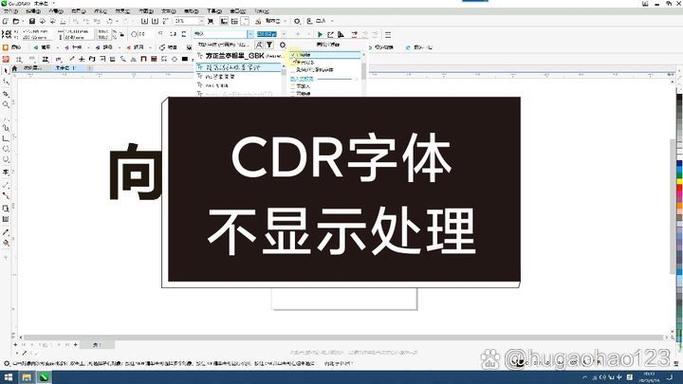The width and height of the screenshot is (683, 384).
Task: Toggle the checked top filter checkbox
Action: [x=293, y=55]
